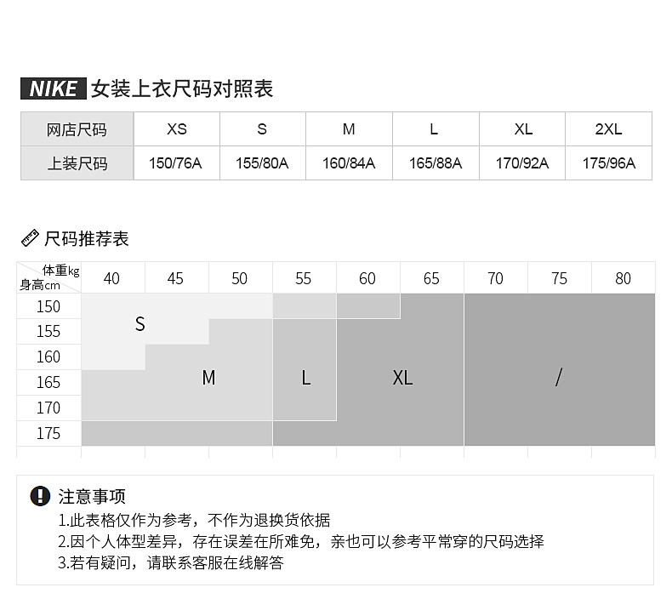This screenshot has width=672, height=616.
Task: Click the 165 height row label
Action: tap(48, 383)
